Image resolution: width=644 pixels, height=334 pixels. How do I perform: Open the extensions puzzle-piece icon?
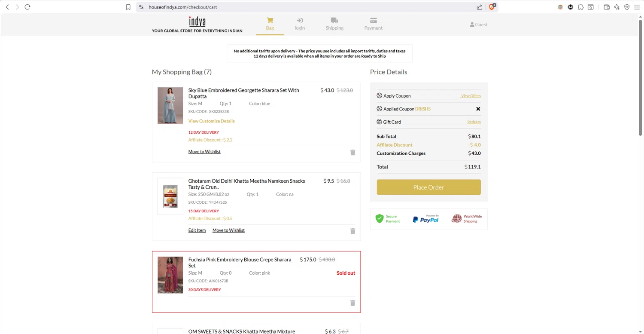580,7
